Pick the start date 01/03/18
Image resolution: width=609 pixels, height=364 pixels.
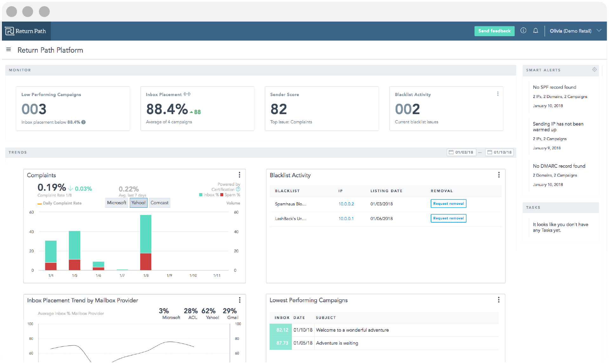tap(462, 152)
